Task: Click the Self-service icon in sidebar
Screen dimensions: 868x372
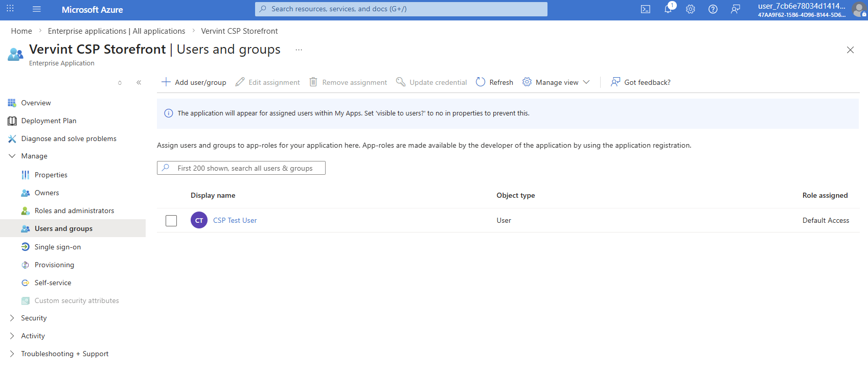Action: [25, 283]
